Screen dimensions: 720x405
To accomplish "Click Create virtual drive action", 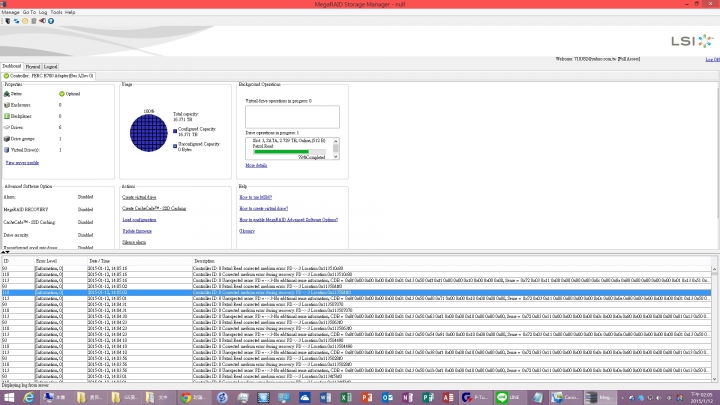I will click(x=139, y=197).
